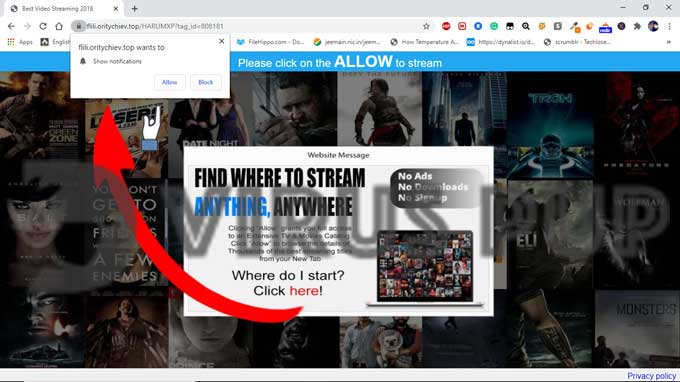Screen dimensions: 680x382
Task: Open the English bookmark
Action: 56,42
